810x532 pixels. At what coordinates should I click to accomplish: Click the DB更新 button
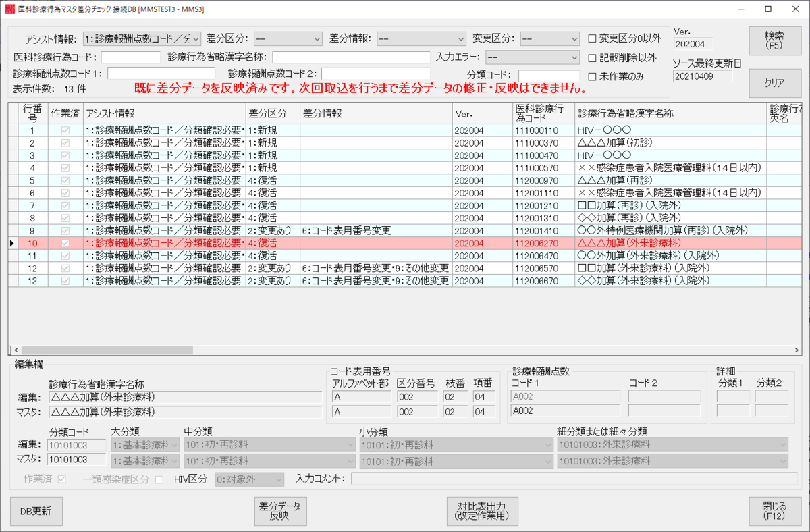36,511
